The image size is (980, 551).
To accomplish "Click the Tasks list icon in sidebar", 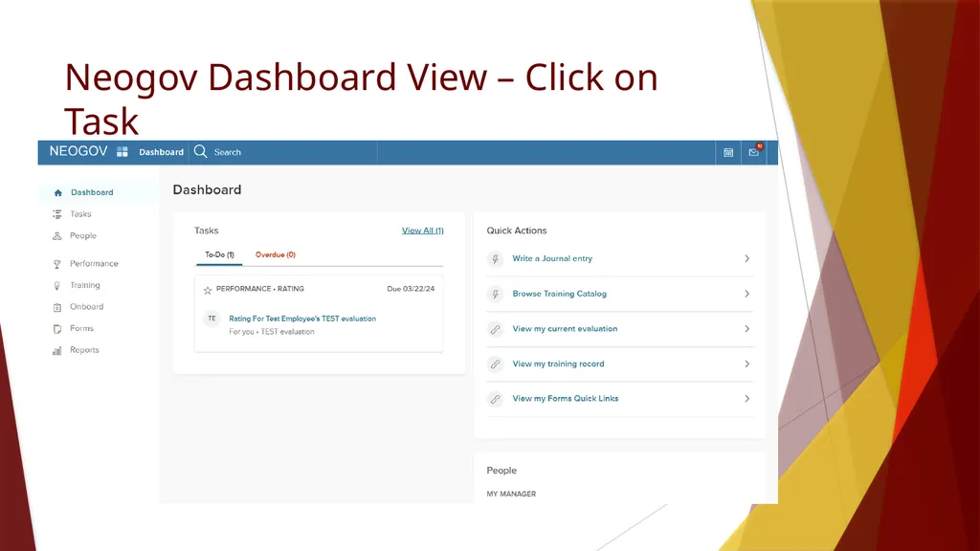I will (56, 214).
